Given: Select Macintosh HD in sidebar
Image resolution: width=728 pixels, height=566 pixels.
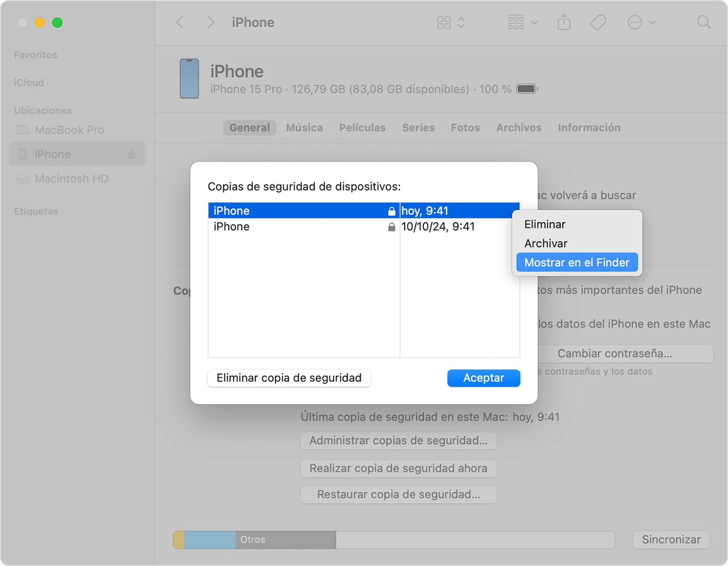Looking at the screenshot, I should tap(77, 179).
